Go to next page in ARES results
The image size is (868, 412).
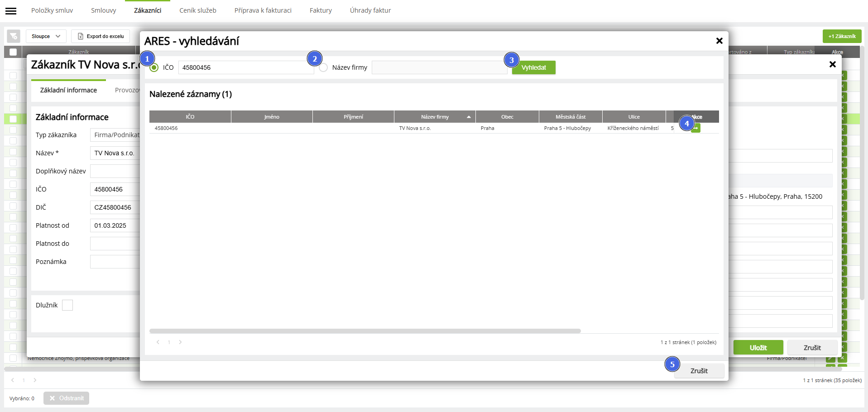pos(180,342)
